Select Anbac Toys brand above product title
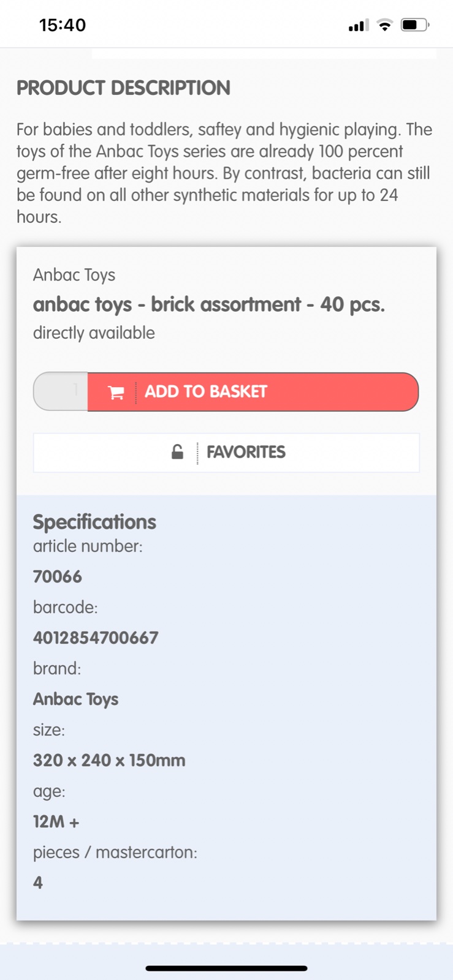 pyautogui.click(x=74, y=275)
